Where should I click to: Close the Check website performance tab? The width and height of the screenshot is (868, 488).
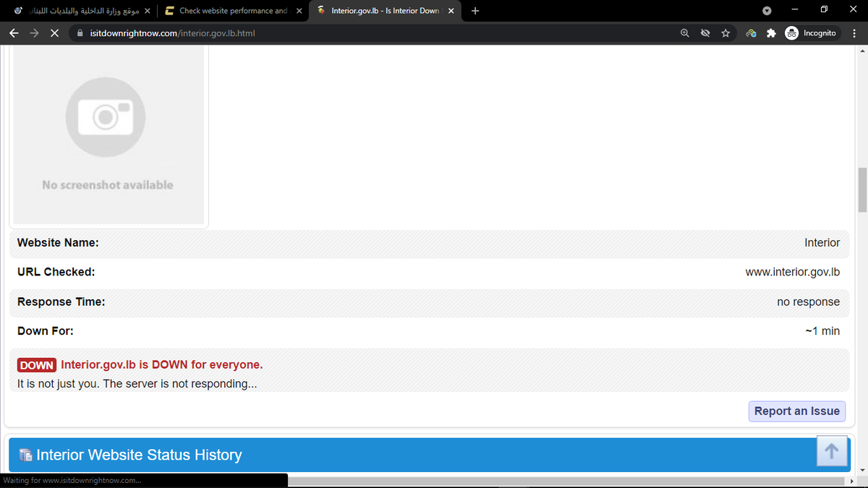(x=299, y=11)
